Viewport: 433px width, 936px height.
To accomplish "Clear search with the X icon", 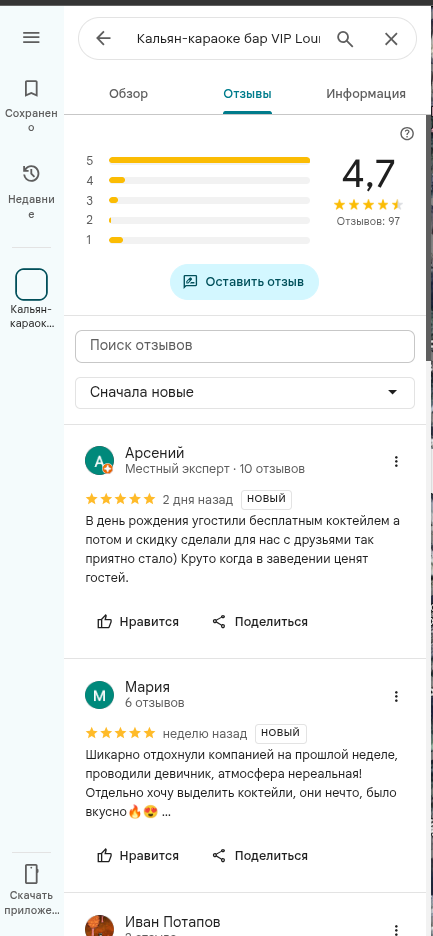I will point(391,39).
